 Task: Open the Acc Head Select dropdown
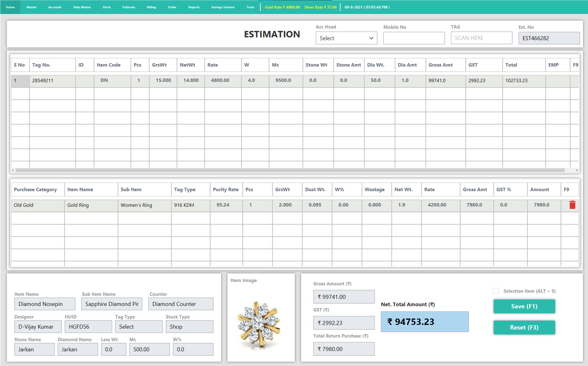[x=346, y=38]
